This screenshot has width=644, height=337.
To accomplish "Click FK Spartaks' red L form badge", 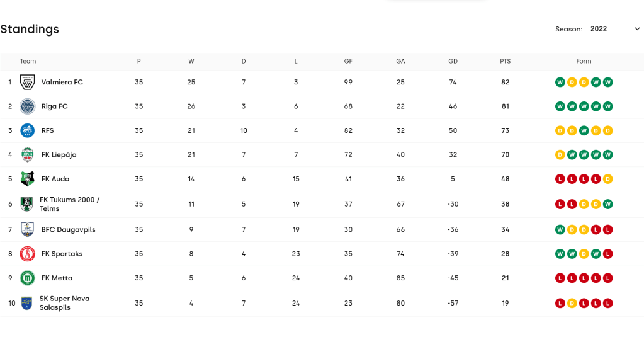I will (607, 254).
